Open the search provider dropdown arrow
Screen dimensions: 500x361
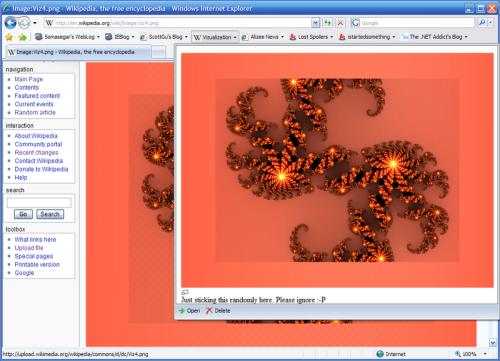(491, 23)
